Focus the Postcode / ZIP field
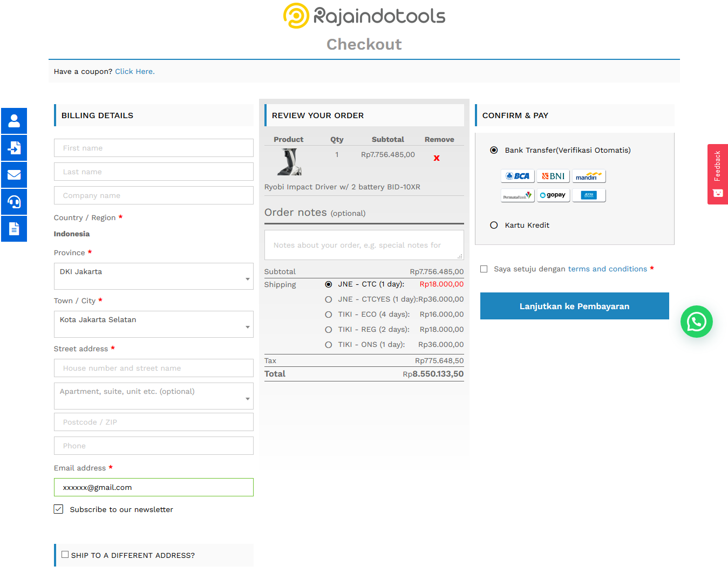Screen dimensions: 728x573 [154, 422]
